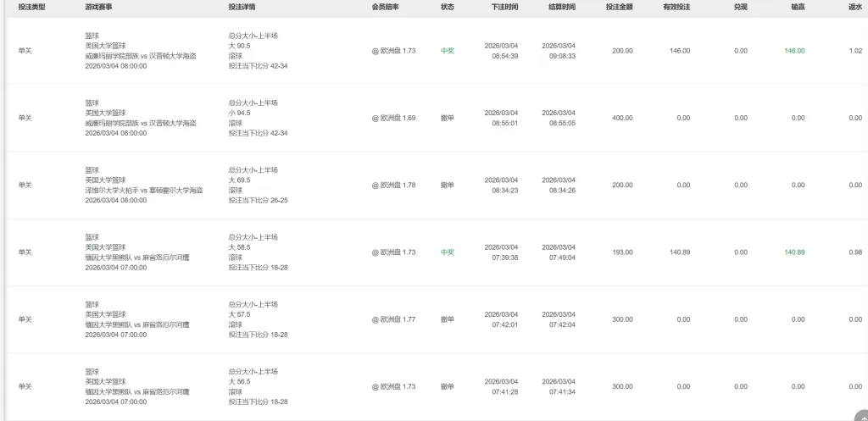
Task: Click the 下注时间 column header
Action: 504,7
